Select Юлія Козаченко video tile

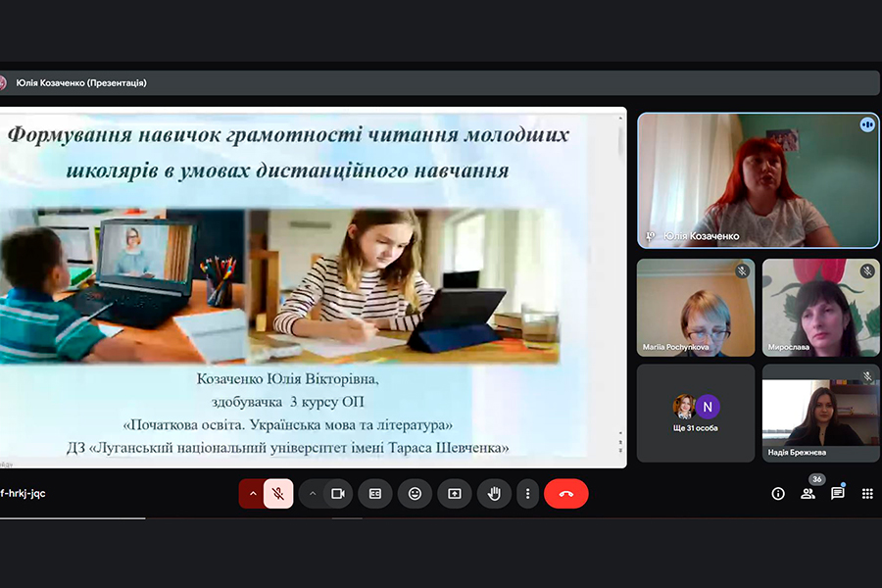coord(759,180)
